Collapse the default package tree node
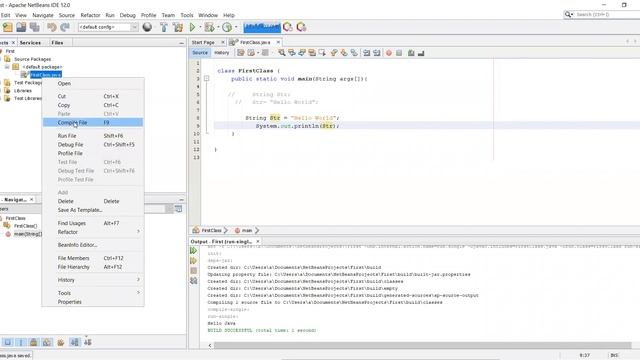The width and height of the screenshot is (640, 360). pyautogui.click(x=7, y=67)
